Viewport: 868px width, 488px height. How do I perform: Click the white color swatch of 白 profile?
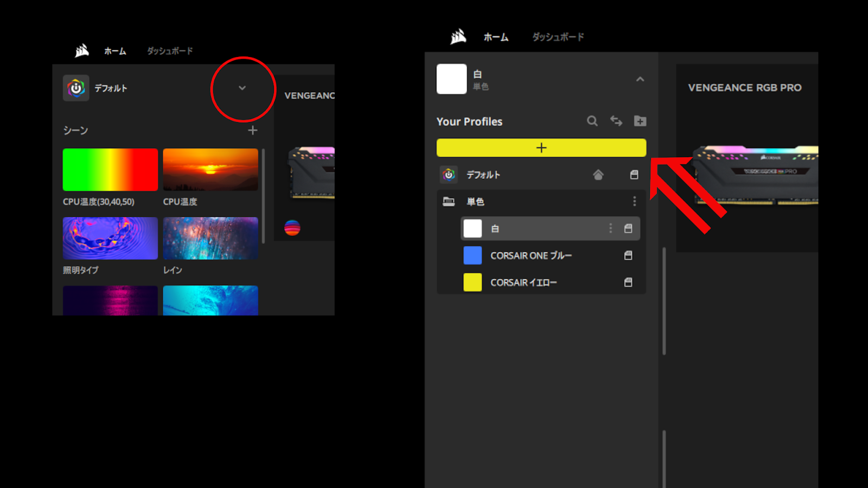[473, 228]
